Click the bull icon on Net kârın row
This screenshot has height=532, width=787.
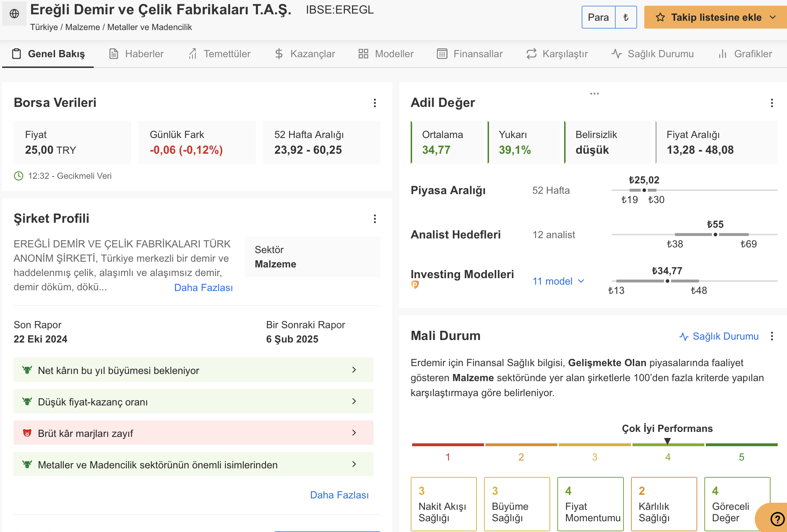pyautogui.click(x=27, y=370)
